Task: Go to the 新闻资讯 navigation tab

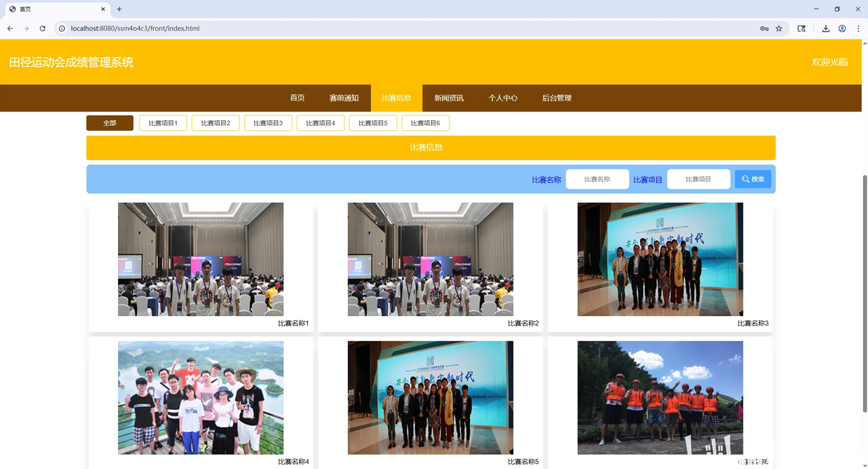Action: pos(449,98)
